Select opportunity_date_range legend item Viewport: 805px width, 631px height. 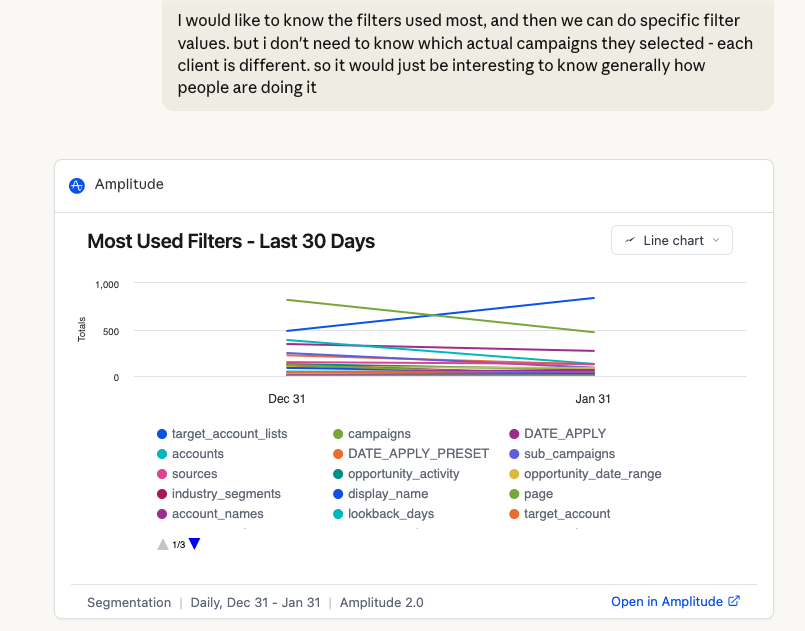pyautogui.click(x=592, y=474)
